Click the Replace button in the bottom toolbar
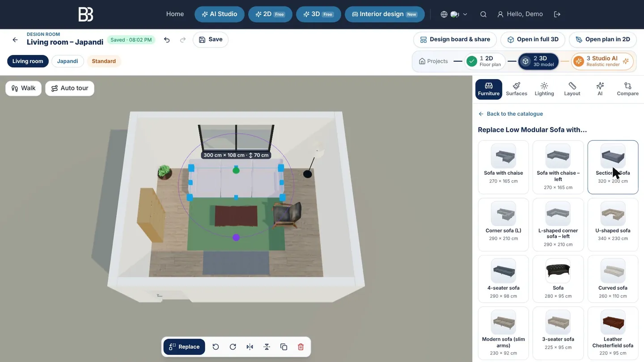 184,347
